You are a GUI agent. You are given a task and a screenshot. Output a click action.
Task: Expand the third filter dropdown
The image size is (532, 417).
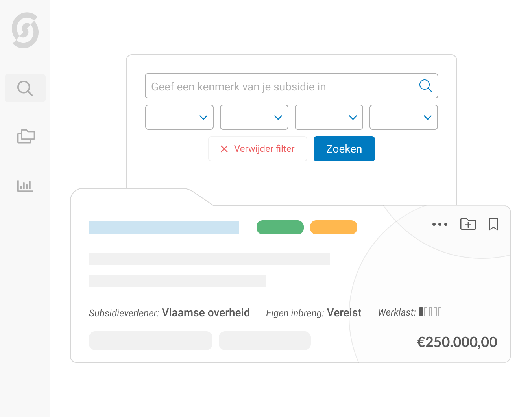(329, 117)
